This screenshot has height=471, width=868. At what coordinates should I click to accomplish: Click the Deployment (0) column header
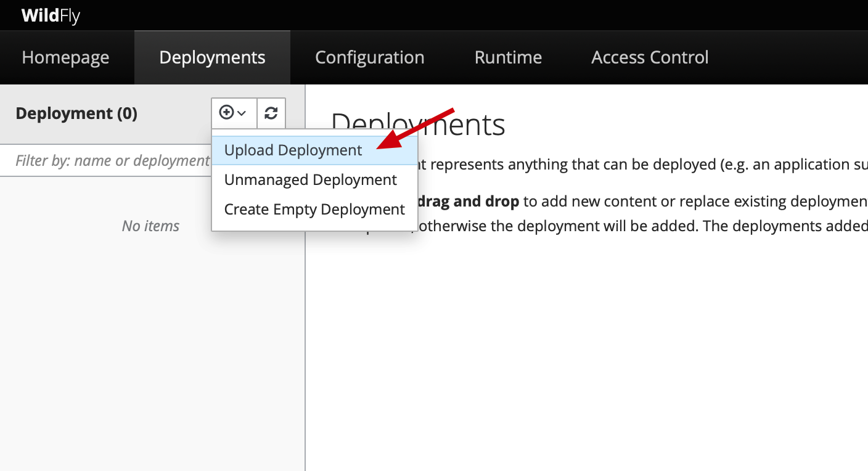[x=76, y=113]
